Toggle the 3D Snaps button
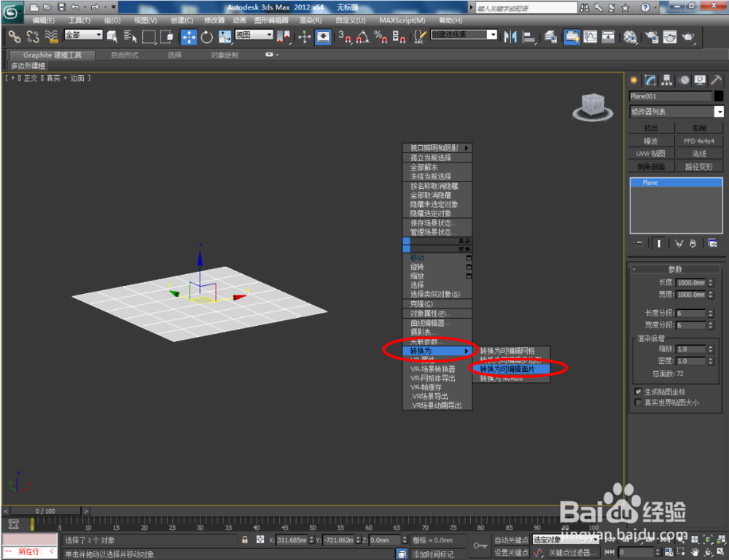This screenshot has width=729, height=560. click(345, 36)
